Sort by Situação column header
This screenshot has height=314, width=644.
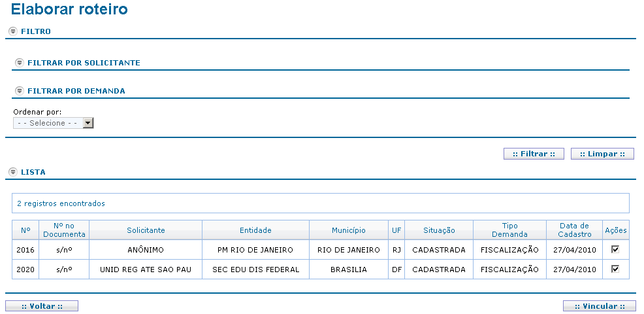[439, 230]
